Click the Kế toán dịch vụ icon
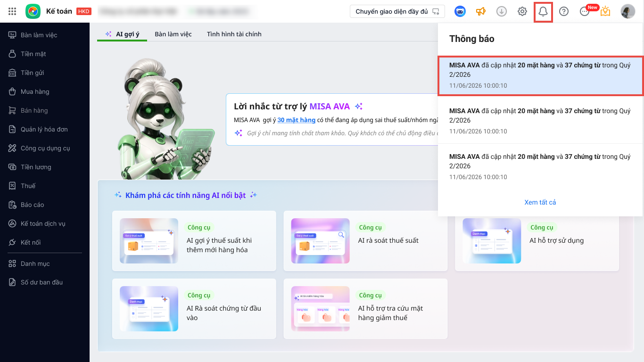Viewport: 644px width, 362px height. coord(12,223)
